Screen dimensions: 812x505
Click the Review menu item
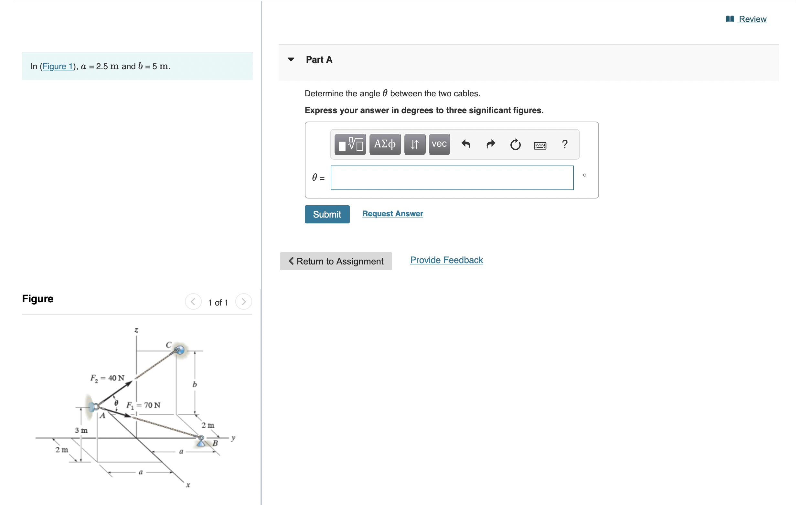752,19
